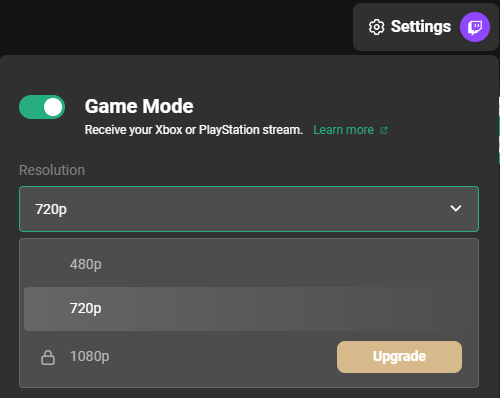Click the green track of Game Mode switch
This screenshot has height=398, width=500.
pos(31,107)
